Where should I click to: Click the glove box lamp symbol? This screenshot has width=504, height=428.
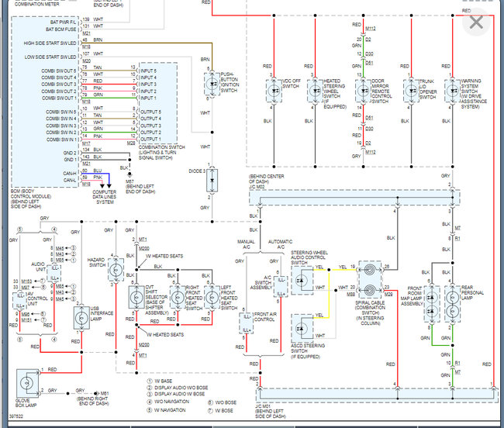[x=27, y=383]
